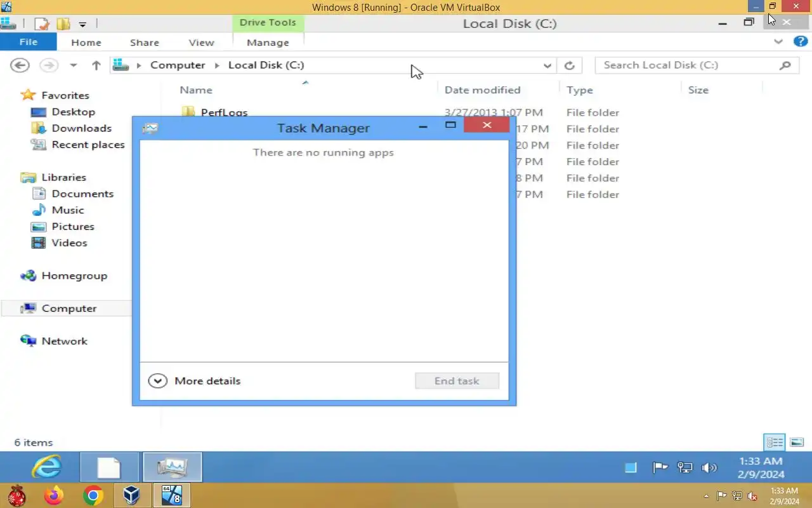Image resolution: width=812 pixels, height=508 pixels.
Task: Open the Pictures library
Action: pos(73,227)
